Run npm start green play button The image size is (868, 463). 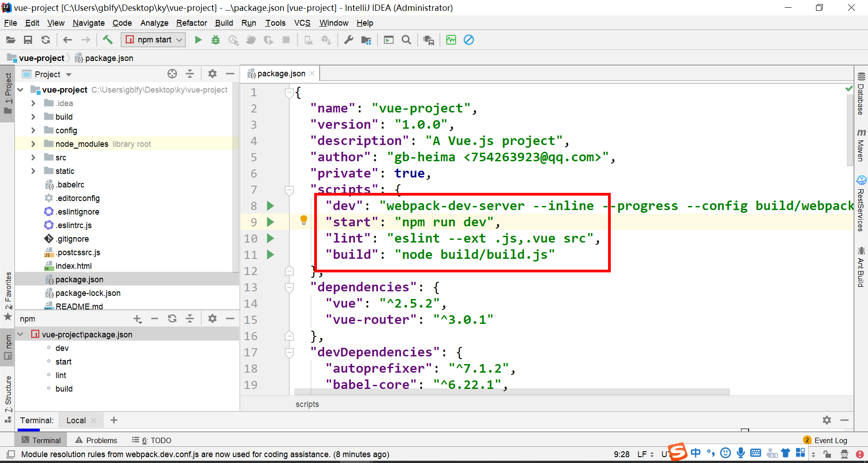coord(198,40)
